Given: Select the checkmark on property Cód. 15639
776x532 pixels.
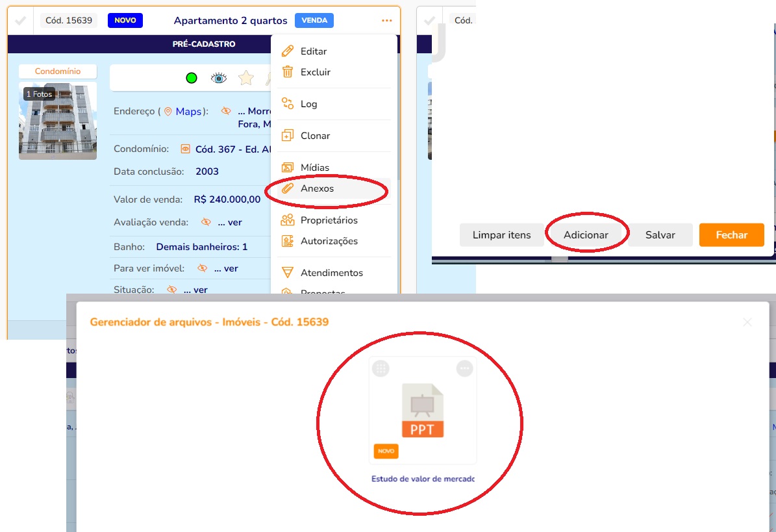Looking at the screenshot, I should [x=20, y=21].
